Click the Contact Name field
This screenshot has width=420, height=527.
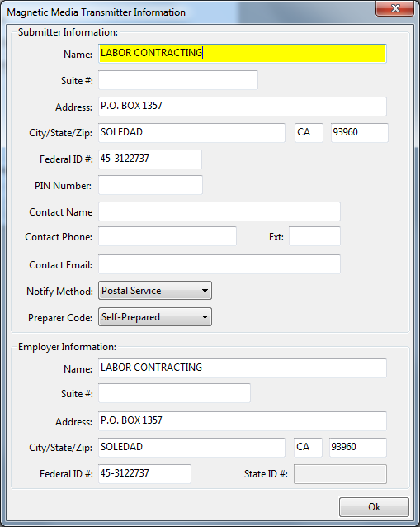219,211
